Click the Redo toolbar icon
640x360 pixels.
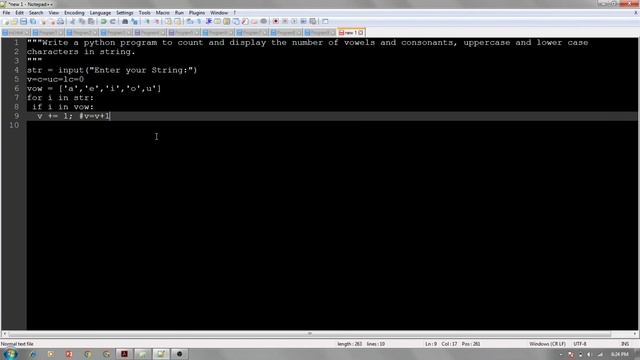pos(113,21)
